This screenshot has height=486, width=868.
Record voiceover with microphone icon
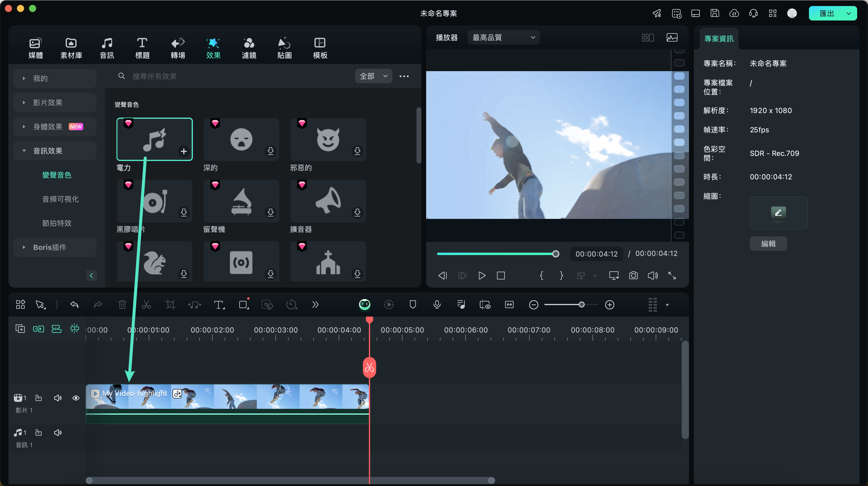point(437,305)
